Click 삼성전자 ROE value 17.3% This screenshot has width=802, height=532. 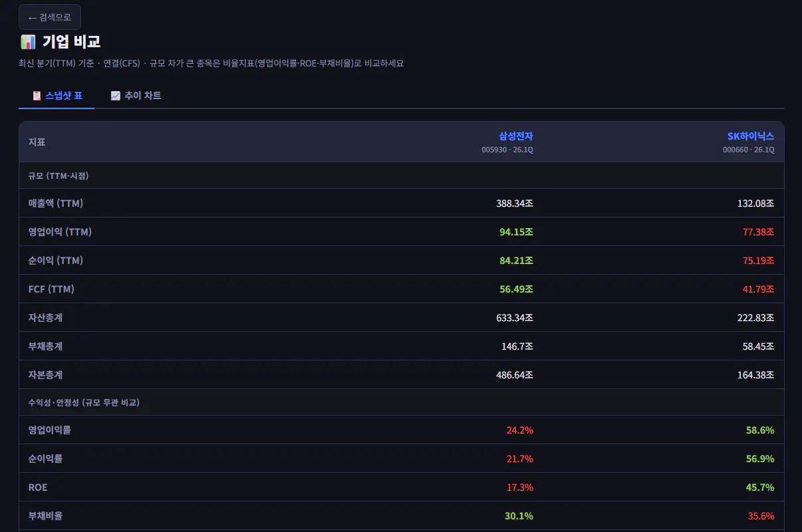pyautogui.click(x=520, y=487)
